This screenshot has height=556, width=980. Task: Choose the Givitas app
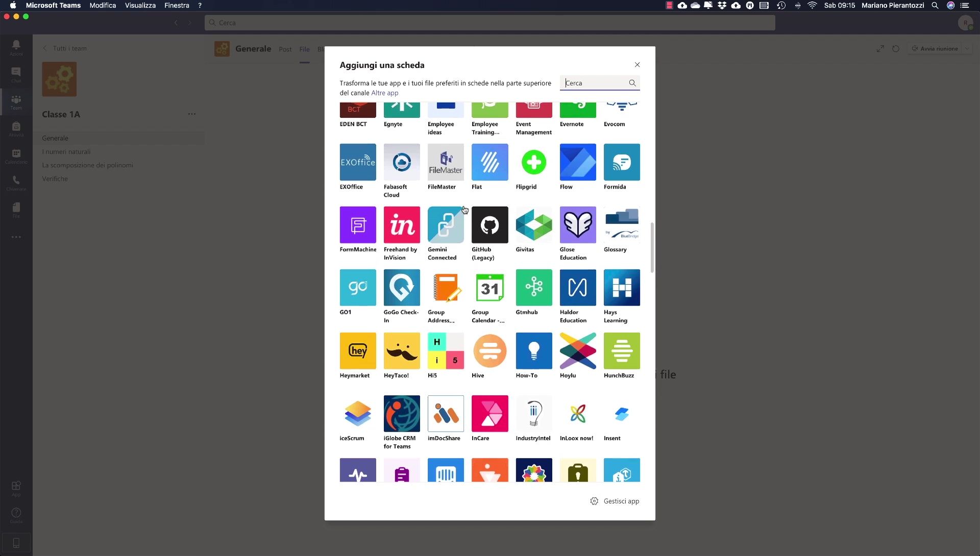[x=534, y=225]
